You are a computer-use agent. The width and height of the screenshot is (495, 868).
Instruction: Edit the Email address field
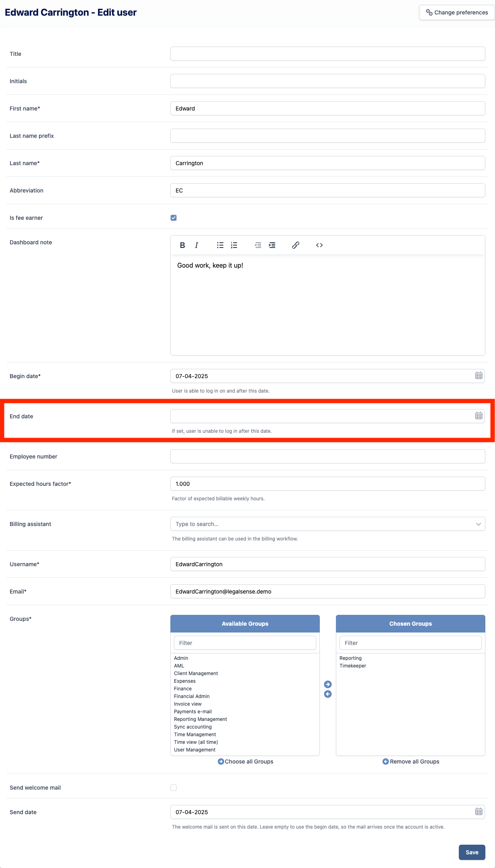click(328, 592)
